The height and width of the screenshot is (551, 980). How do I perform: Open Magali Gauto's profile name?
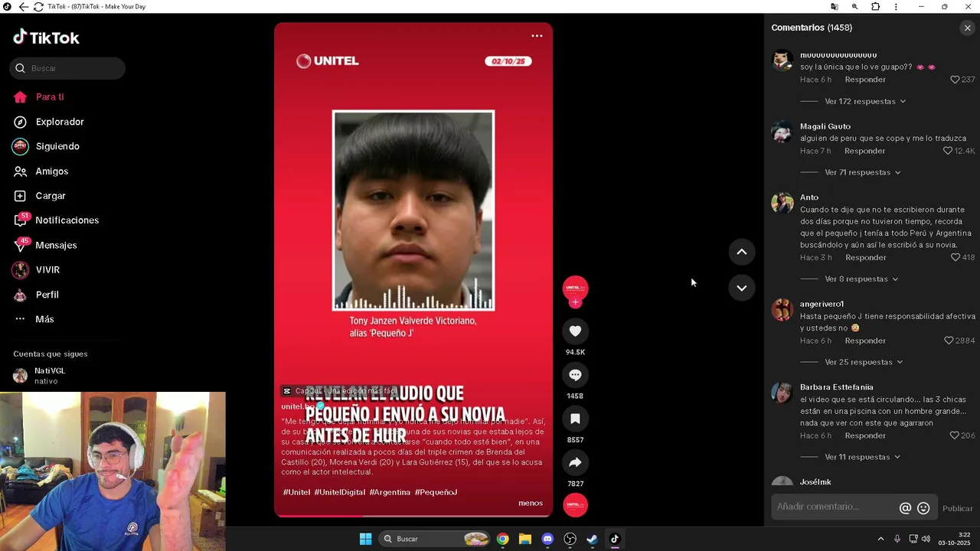point(825,126)
